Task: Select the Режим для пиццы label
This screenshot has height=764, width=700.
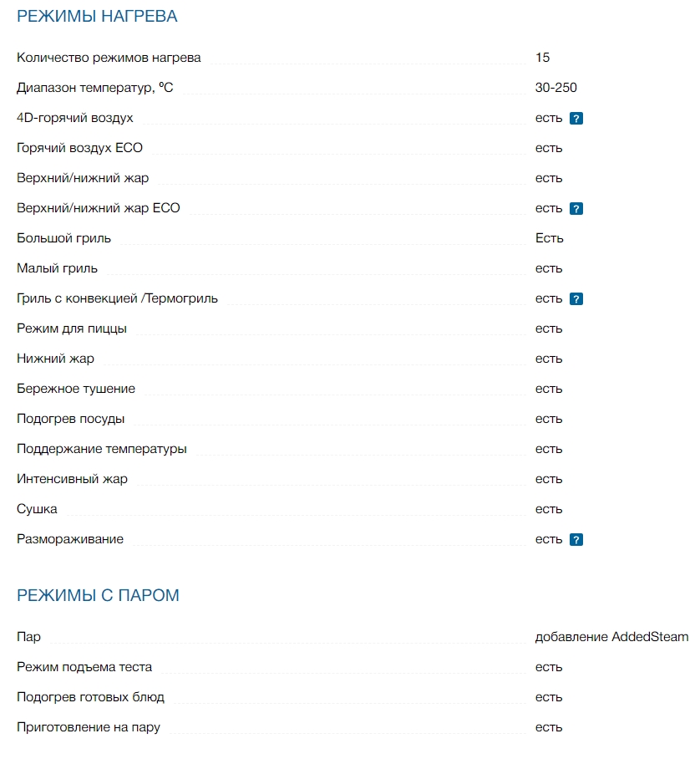Action: click(72, 329)
